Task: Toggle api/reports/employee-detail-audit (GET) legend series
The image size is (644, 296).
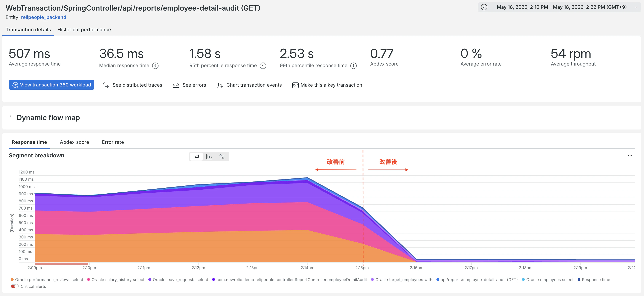Action: tap(477, 279)
